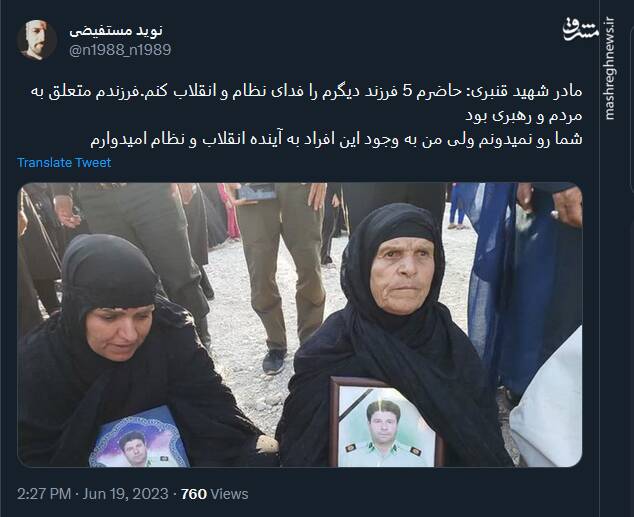Click the word Views next to 760

(230, 494)
